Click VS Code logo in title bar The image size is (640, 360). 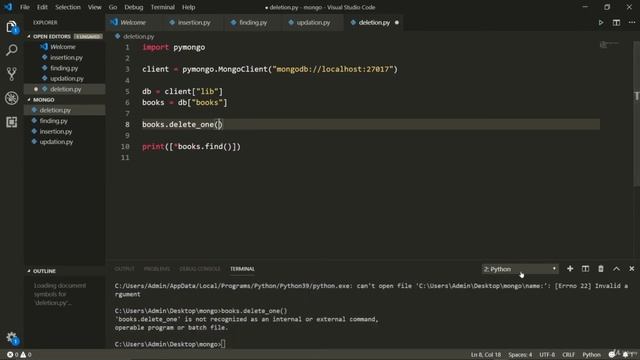[8, 7]
